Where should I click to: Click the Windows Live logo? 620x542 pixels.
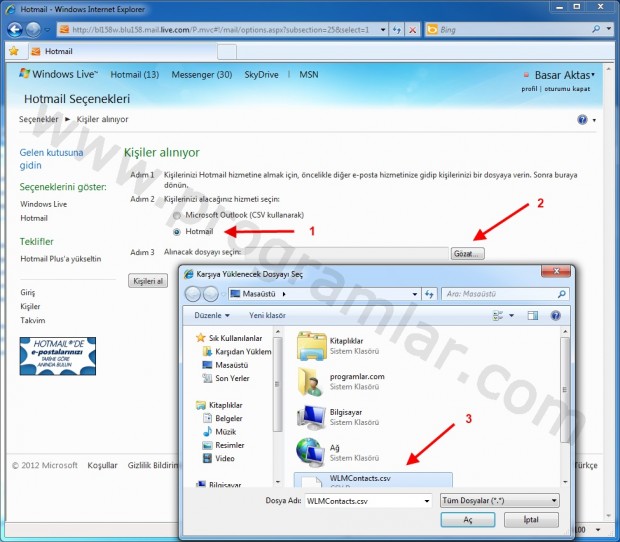pyautogui.click(x=58, y=74)
